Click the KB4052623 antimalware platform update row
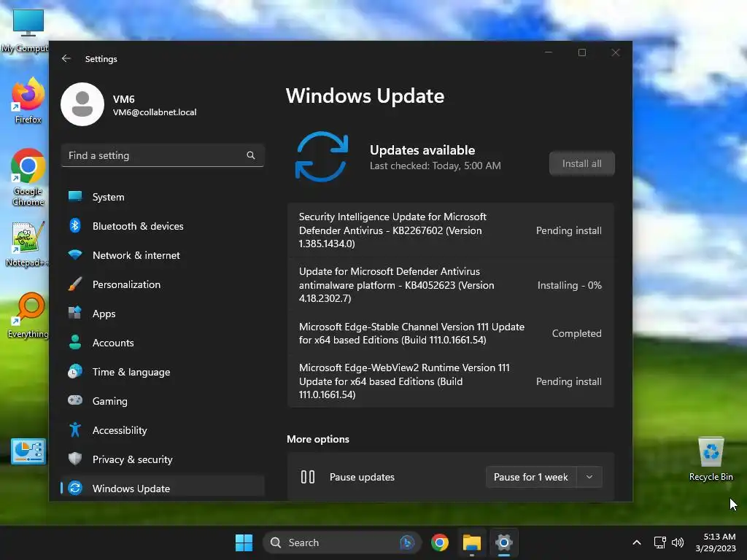 (x=451, y=285)
